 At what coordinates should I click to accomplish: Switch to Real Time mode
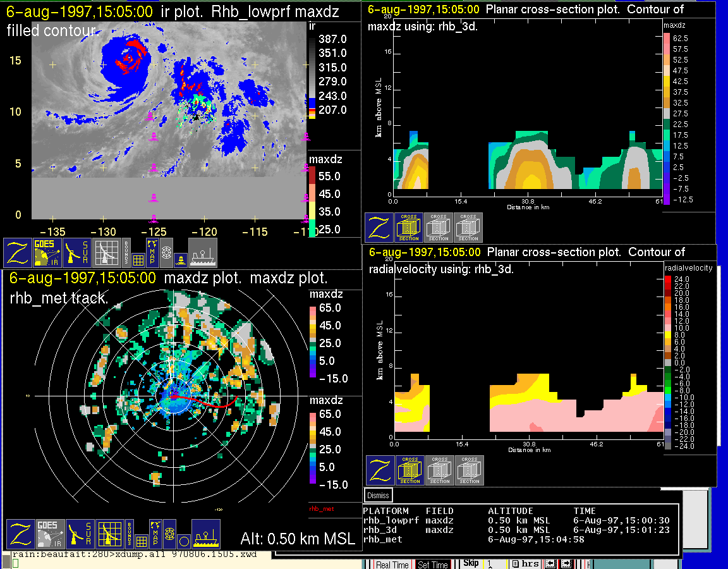tap(392, 565)
